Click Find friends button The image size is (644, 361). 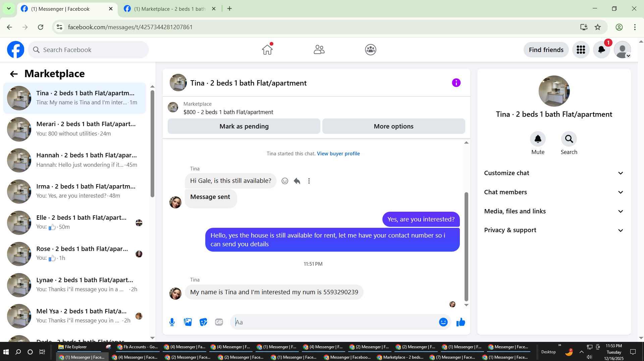point(546,50)
